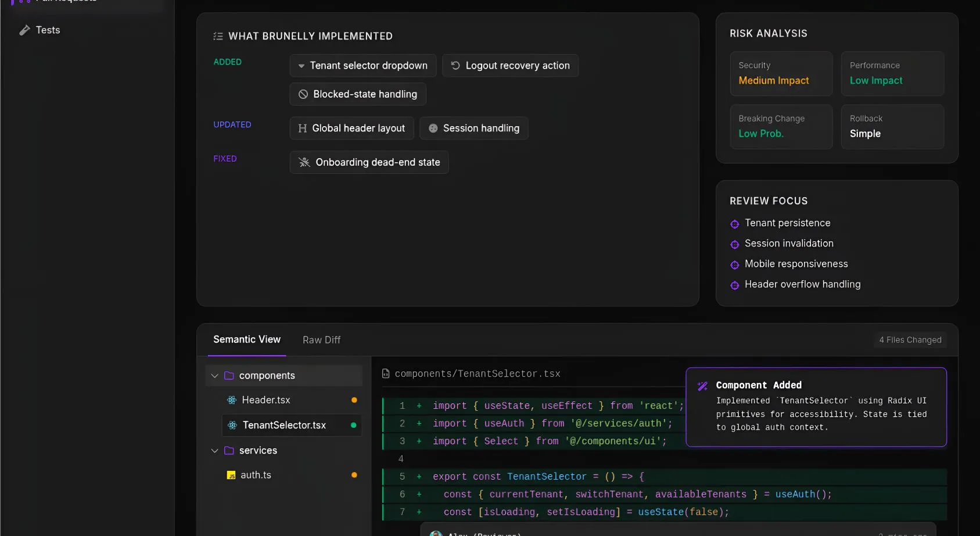The width and height of the screenshot is (980, 536).
Task: Click the target icon beside Tenant persistence
Action: [x=735, y=224]
